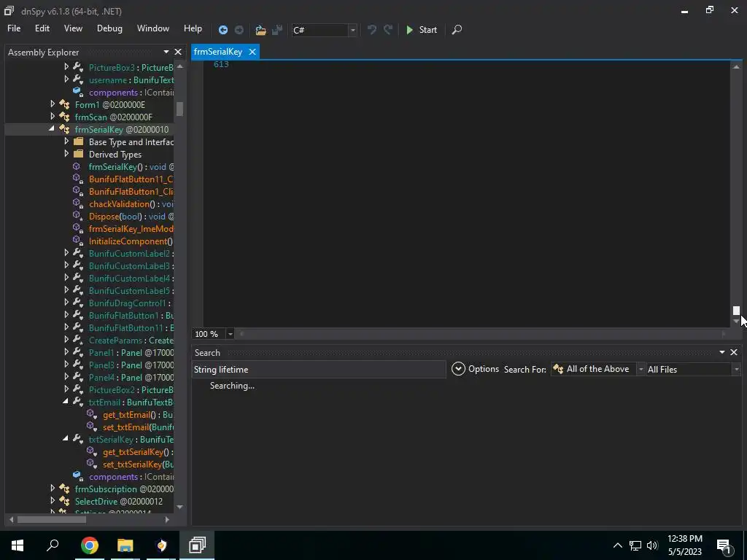Screen dimensions: 747x560
Task: Select the Dispose(bool) method
Action: [131, 216]
